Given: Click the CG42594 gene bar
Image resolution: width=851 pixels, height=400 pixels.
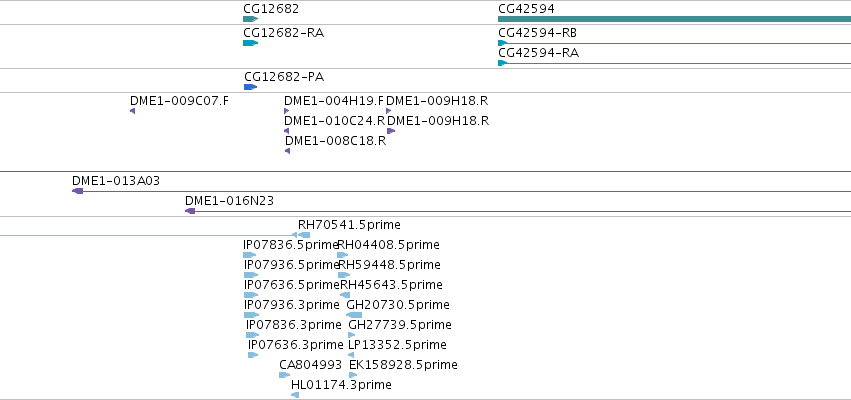Looking at the screenshot, I should tap(675, 19).
